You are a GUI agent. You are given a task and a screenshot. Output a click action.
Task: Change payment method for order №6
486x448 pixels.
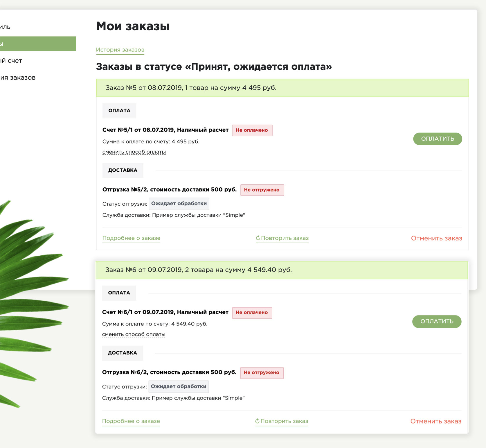(134, 334)
